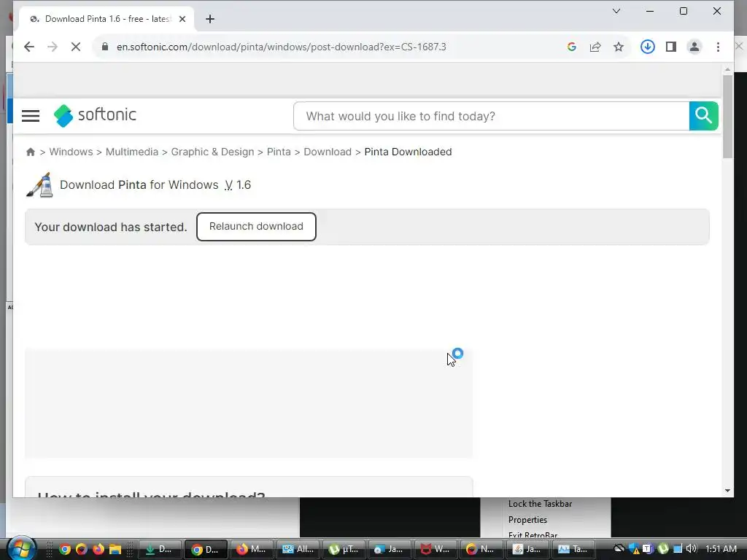
Task: Select Lock the Taskbar menu item
Action: [540, 504]
